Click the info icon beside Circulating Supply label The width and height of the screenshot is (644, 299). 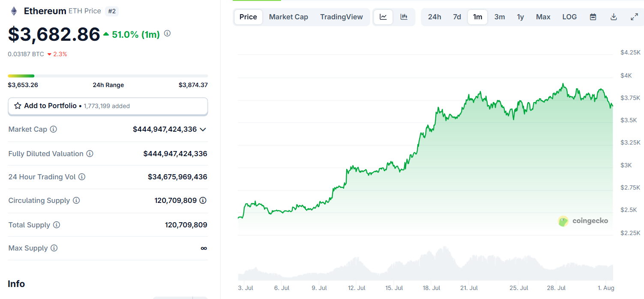click(x=76, y=200)
